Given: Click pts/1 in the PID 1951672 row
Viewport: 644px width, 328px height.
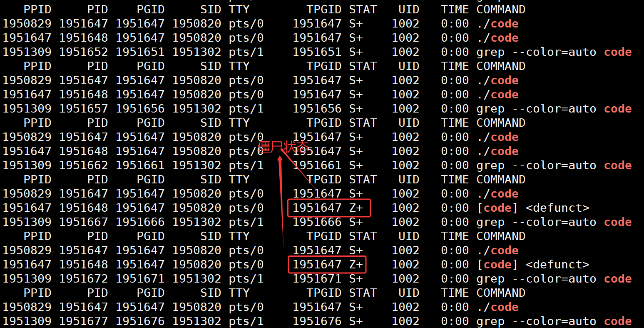Looking at the screenshot, I should point(246,279).
